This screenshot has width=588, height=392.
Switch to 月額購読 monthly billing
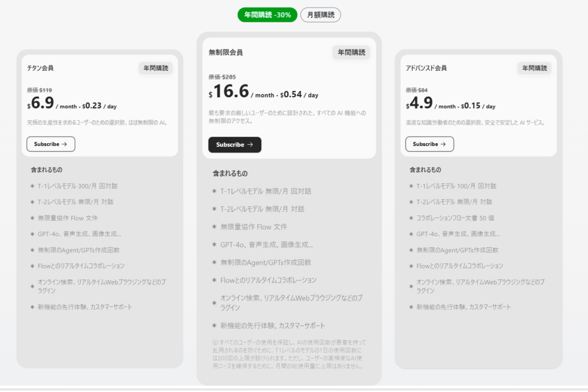tap(320, 15)
